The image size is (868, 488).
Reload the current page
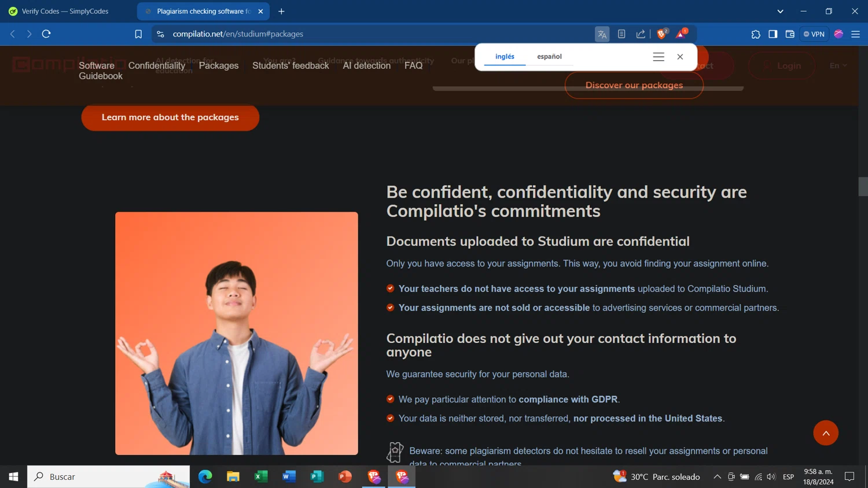pyautogui.click(x=46, y=34)
